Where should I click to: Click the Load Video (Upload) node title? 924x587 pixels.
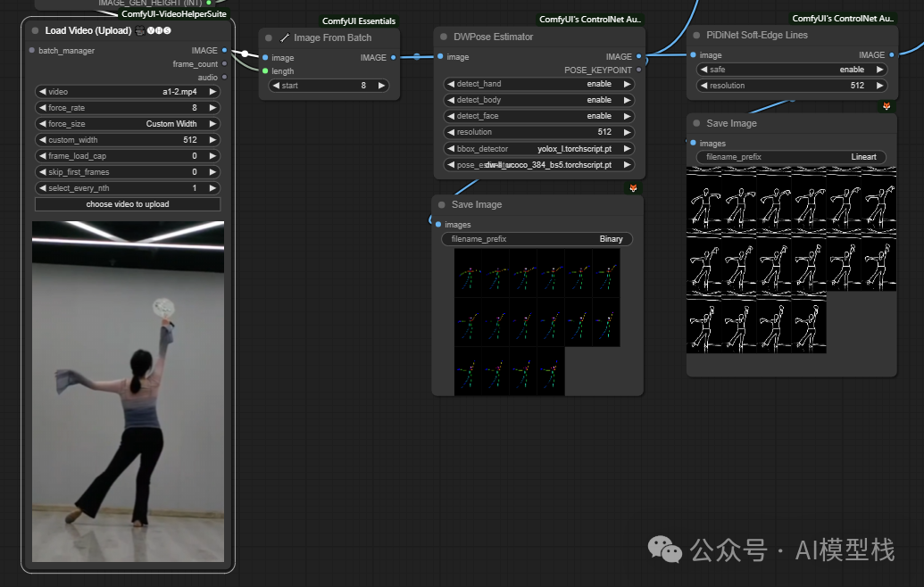[88, 30]
